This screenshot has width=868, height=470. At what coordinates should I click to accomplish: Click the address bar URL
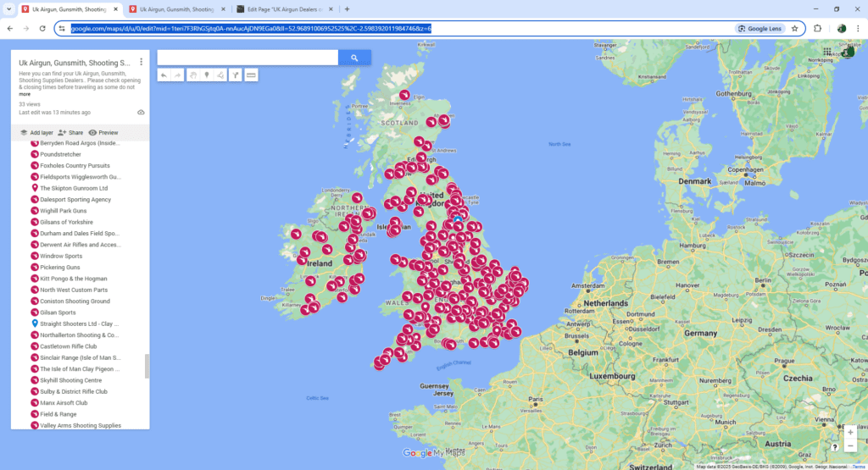[x=251, y=29]
